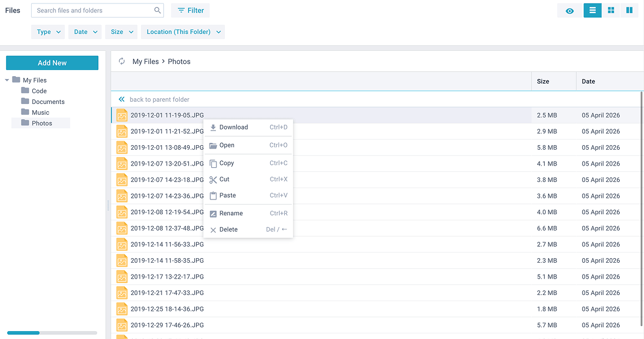The width and height of the screenshot is (644, 339).
Task: Toggle the eye preview button
Action: (569, 11)
